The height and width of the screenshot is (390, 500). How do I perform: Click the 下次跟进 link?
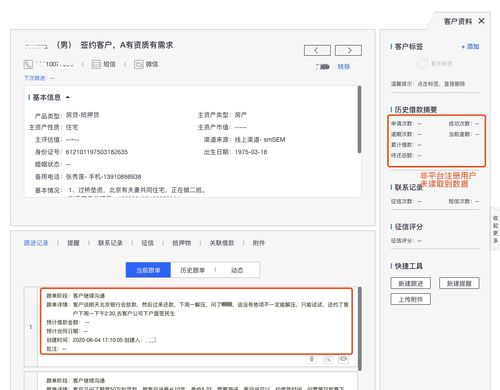pyautogui.click(x=35, y=78)
